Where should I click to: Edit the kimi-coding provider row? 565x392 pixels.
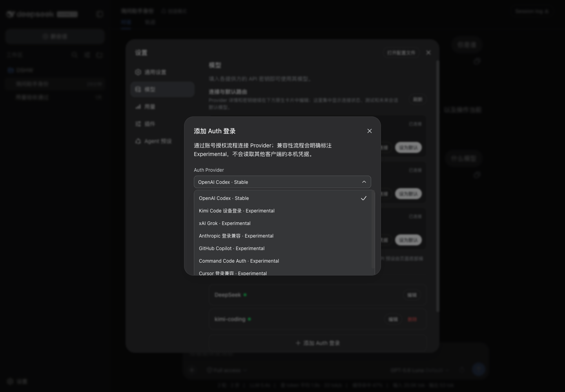[x=393, y=319]
